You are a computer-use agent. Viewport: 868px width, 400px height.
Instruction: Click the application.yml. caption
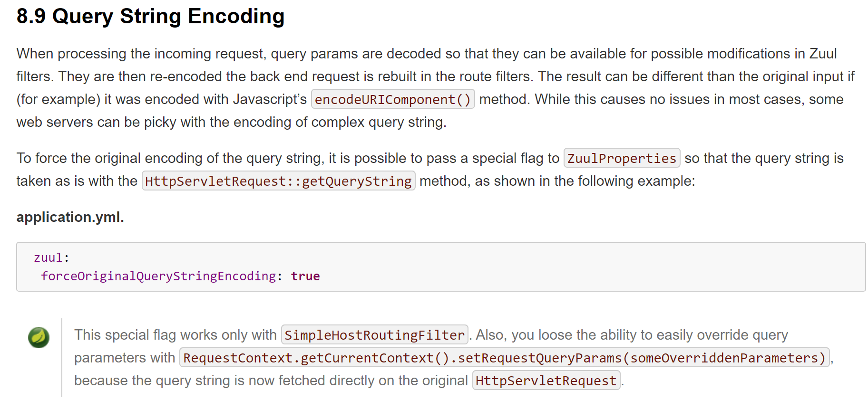point(70,217)
